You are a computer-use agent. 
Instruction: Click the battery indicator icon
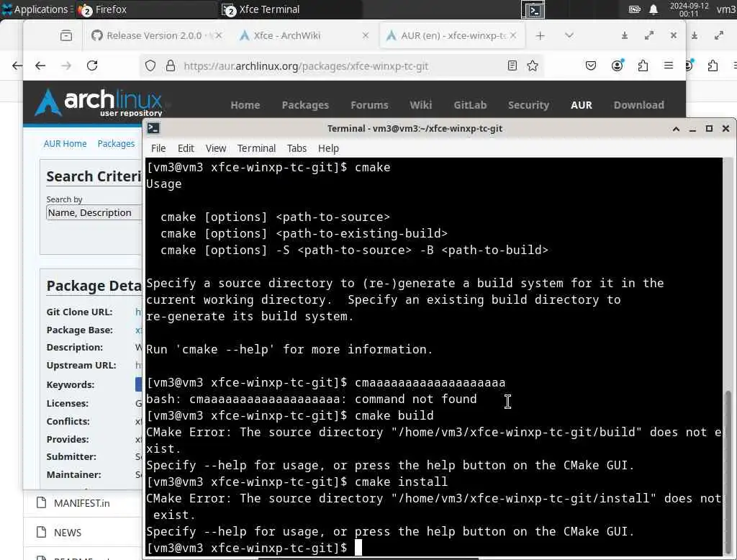[x=634, y=9]
